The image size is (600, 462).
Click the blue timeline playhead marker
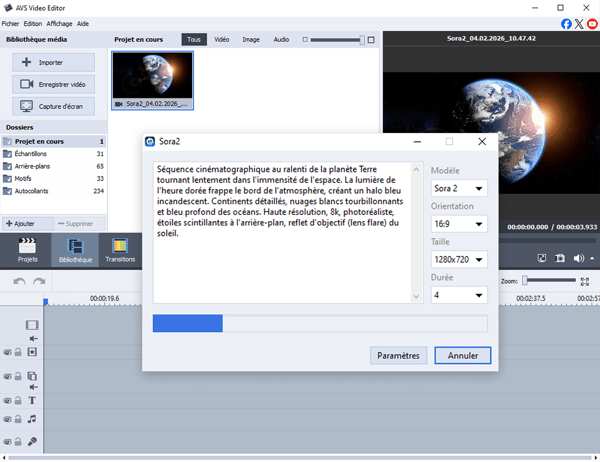pos(46,302)
